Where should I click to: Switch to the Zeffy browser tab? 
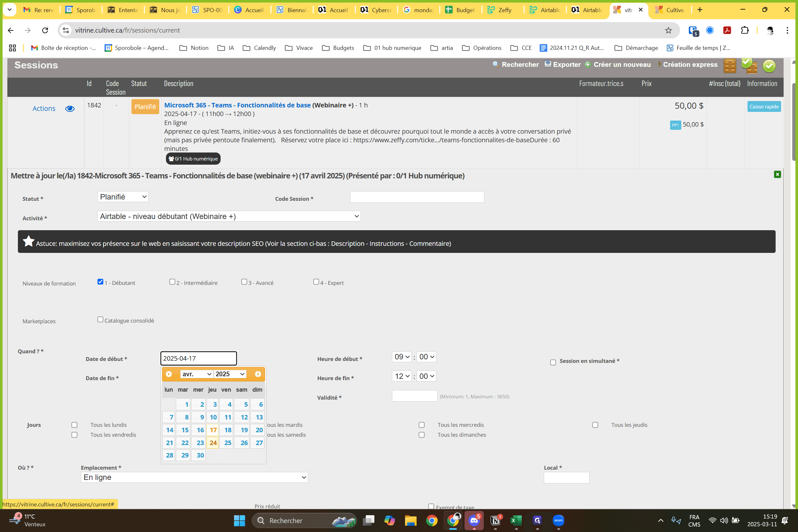(x=503, y=10)
